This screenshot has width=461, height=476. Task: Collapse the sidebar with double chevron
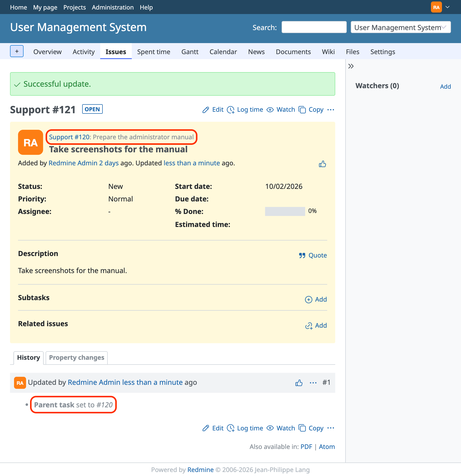pos(351,66)
